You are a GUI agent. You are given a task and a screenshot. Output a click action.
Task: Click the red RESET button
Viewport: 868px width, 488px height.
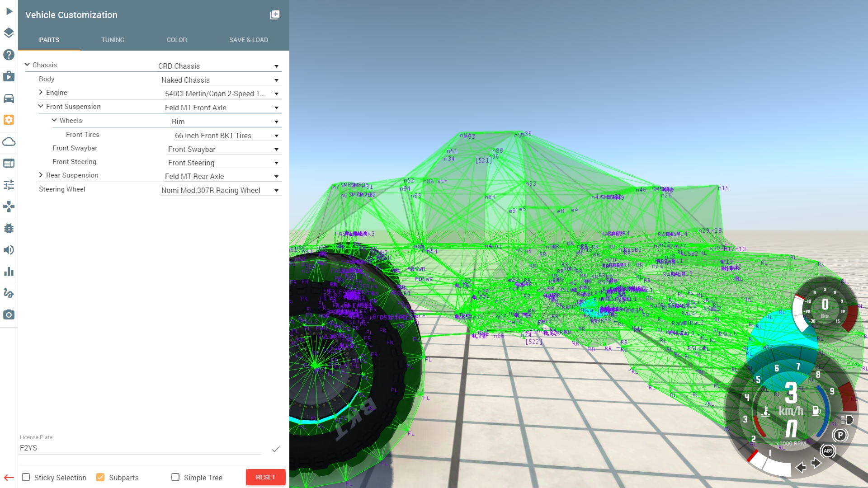(x=266, y=477)
